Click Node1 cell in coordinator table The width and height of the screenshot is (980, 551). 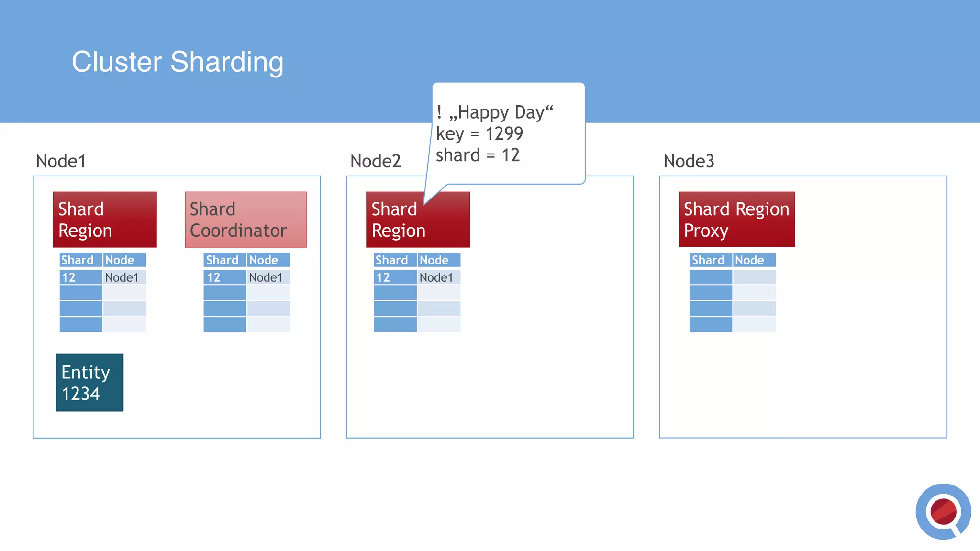click(268, 277)
